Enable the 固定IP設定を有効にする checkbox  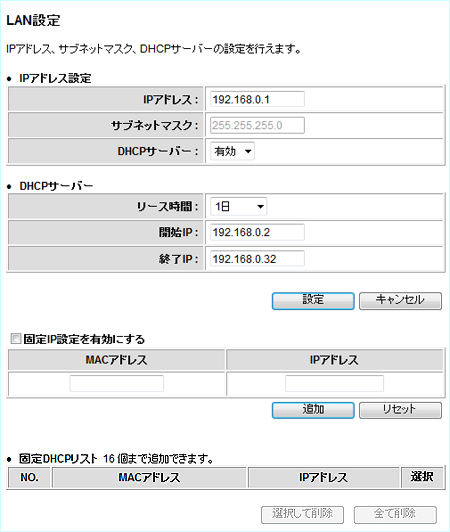click(x=16, y=338)
